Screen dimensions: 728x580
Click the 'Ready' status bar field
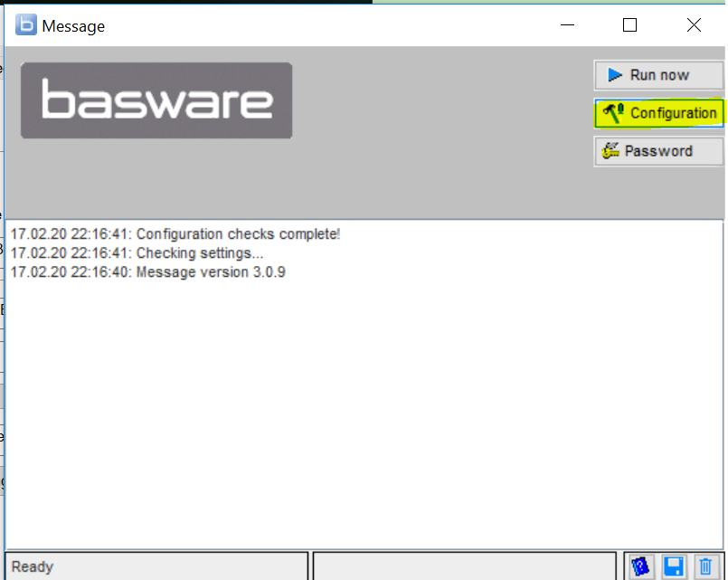point(156,566)
